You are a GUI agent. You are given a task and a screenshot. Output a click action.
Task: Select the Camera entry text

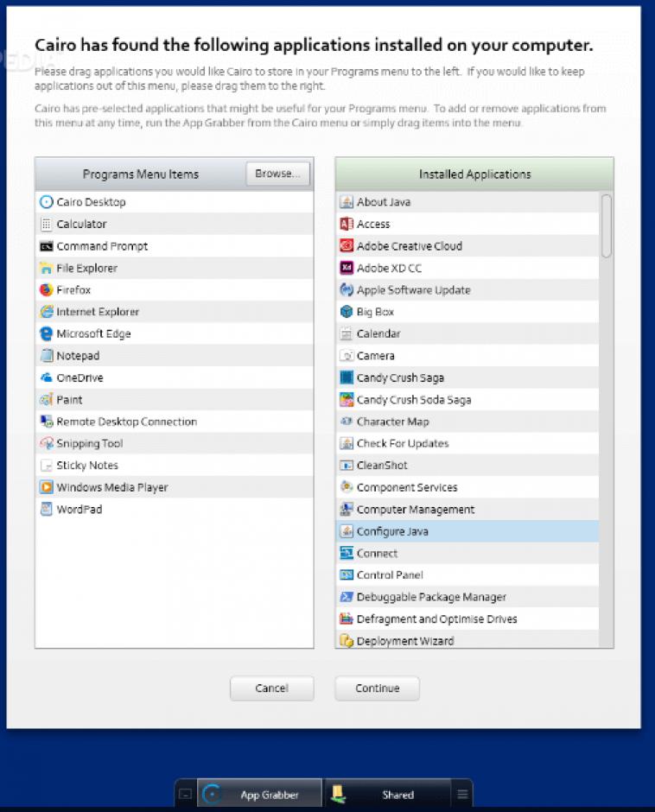click(376, 356)
